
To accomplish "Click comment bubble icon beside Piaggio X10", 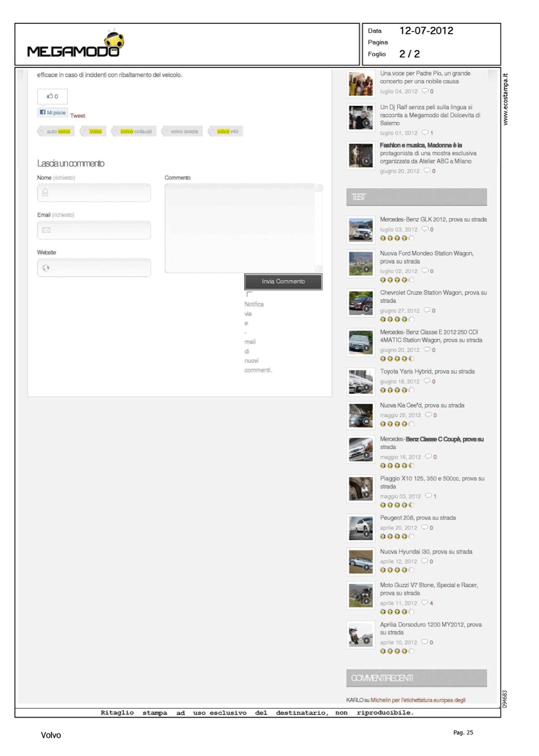I will click(x=428, y=496).
